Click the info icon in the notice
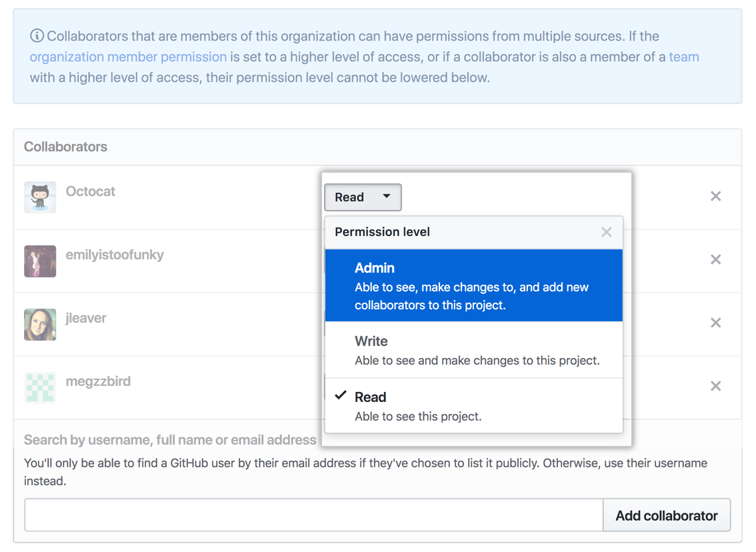Screen dimensions: 756x552 pyautogui.click(x=37, y=36)
